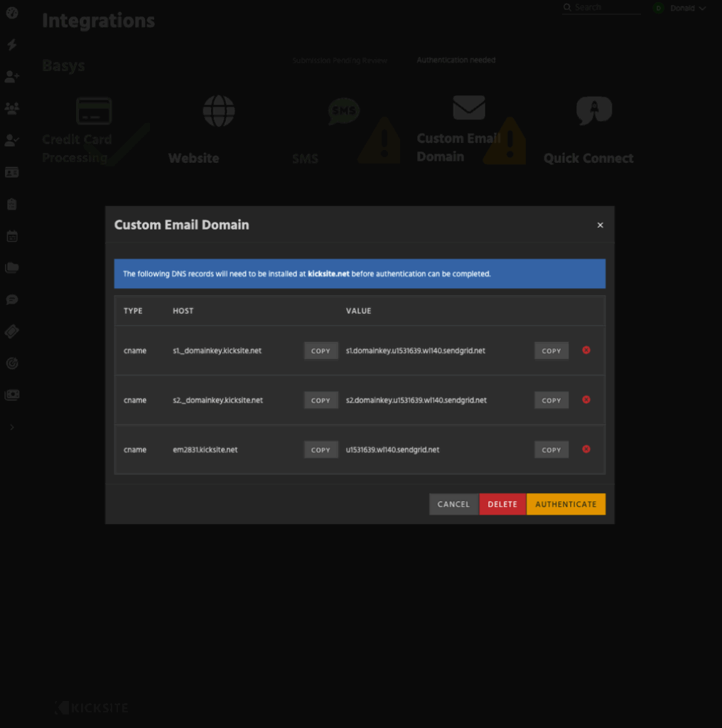Select the Quick Connect rocket icon

coord(594,111)
